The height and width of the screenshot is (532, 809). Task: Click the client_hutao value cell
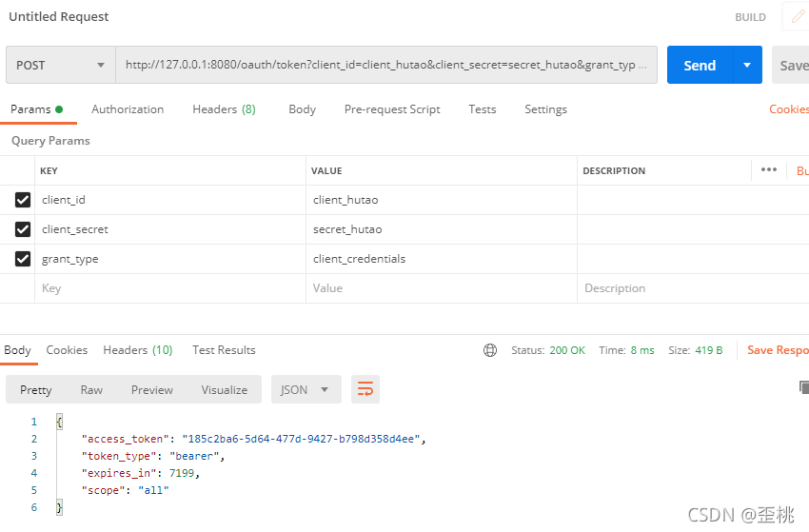click(x=442, y=200)
